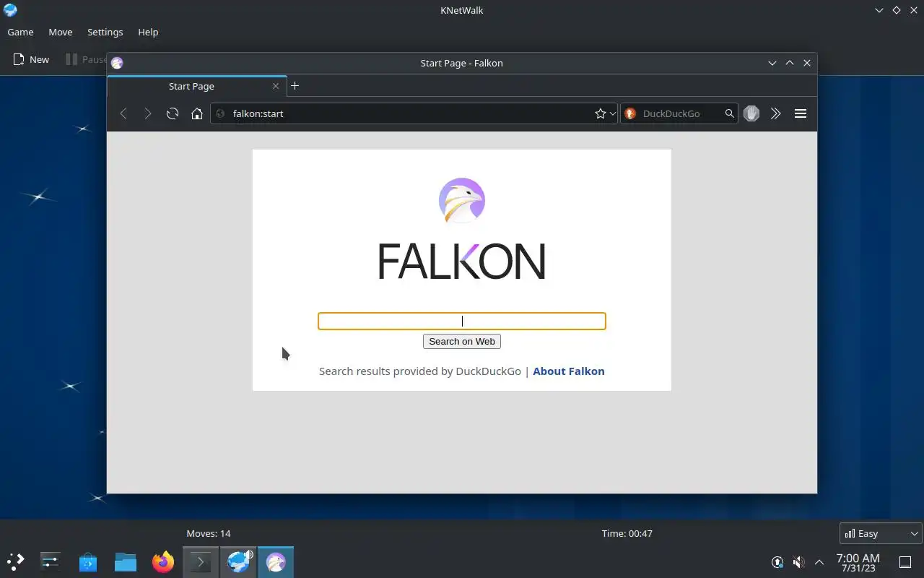Open DuckDuckGo search engine selector icon
This screenshot has height=578, width=924.
coord(630,113)
